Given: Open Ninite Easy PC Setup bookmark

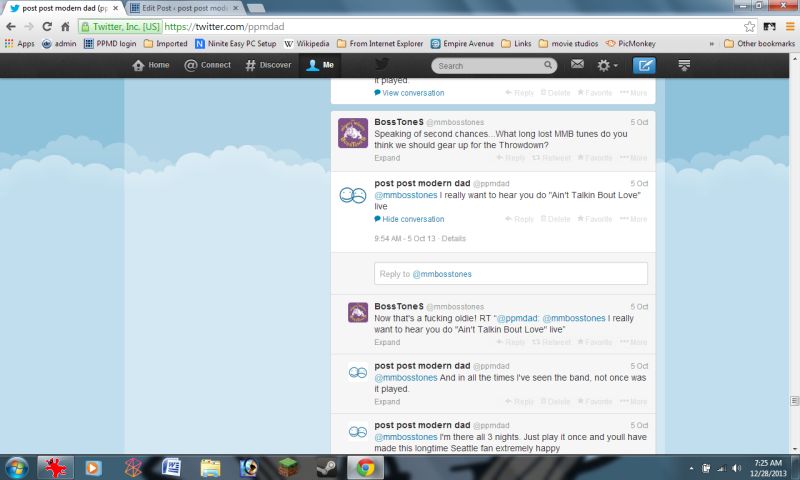Looking at the screenshot, I should (x=236, y=44).
